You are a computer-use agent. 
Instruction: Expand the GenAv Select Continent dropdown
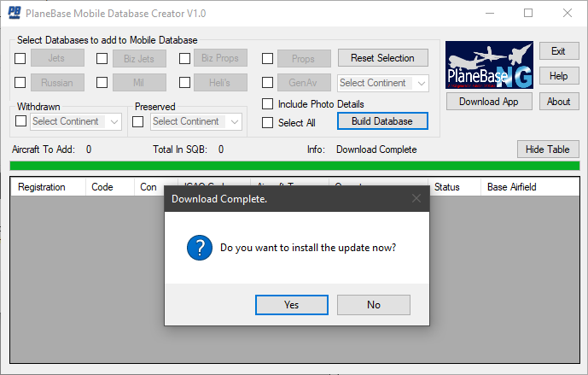coord(383,83)
